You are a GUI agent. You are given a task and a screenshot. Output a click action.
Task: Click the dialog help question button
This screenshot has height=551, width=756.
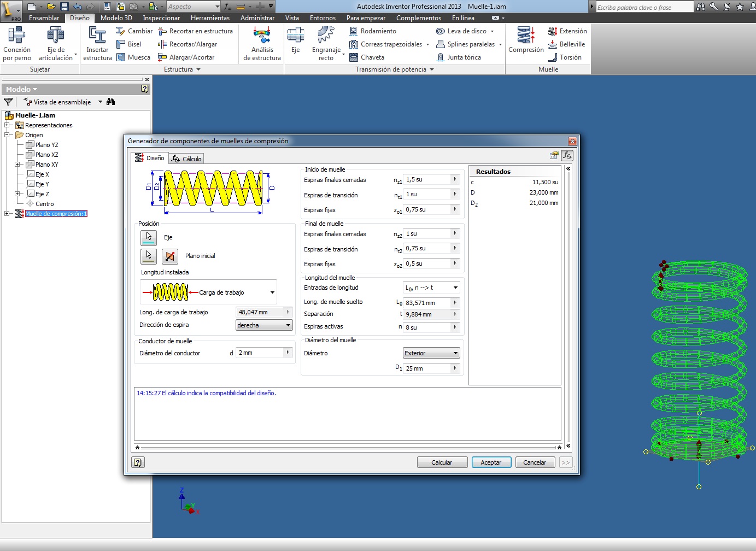pyautogui.click(x=138, y=462)
